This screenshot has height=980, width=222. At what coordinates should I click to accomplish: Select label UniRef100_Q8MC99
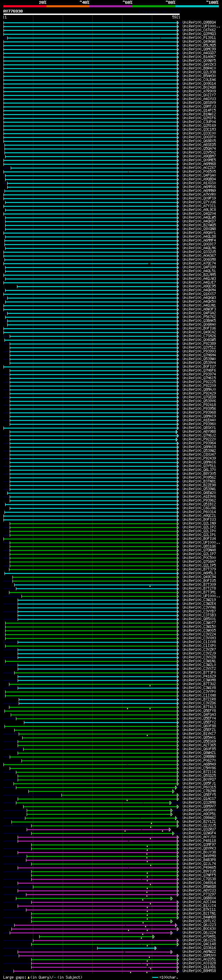point(199,49)
